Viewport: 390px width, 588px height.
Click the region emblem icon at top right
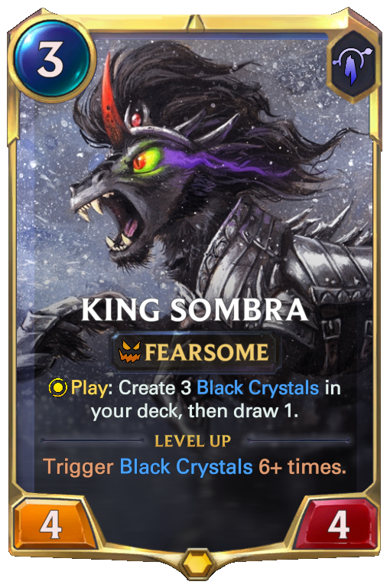(x=353, y=66)
